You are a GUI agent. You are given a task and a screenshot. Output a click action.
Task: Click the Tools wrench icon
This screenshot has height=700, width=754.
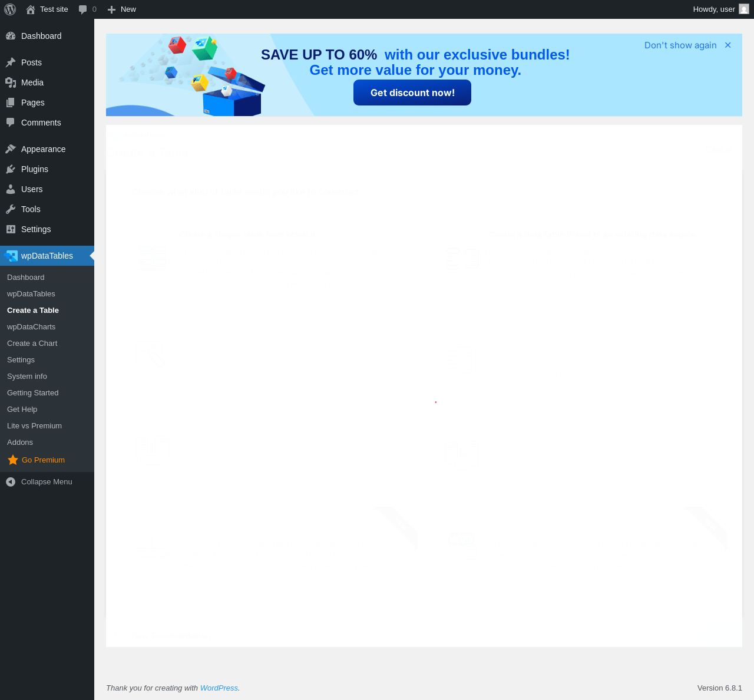11,209
